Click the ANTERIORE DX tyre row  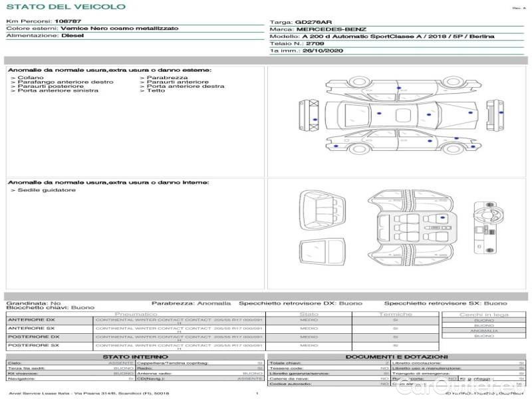(222, 321)
